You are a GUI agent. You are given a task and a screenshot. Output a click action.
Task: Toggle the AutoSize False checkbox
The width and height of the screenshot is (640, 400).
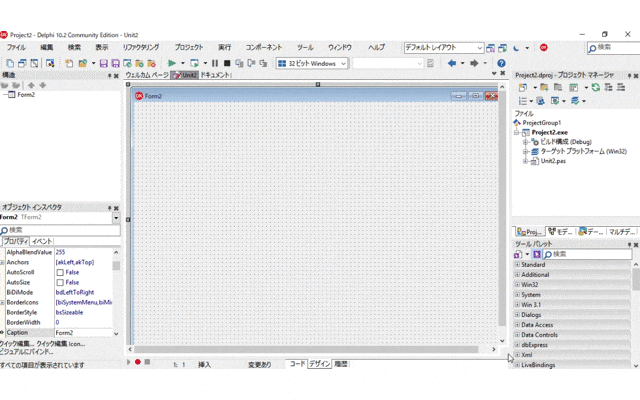[x=60, y=282]
